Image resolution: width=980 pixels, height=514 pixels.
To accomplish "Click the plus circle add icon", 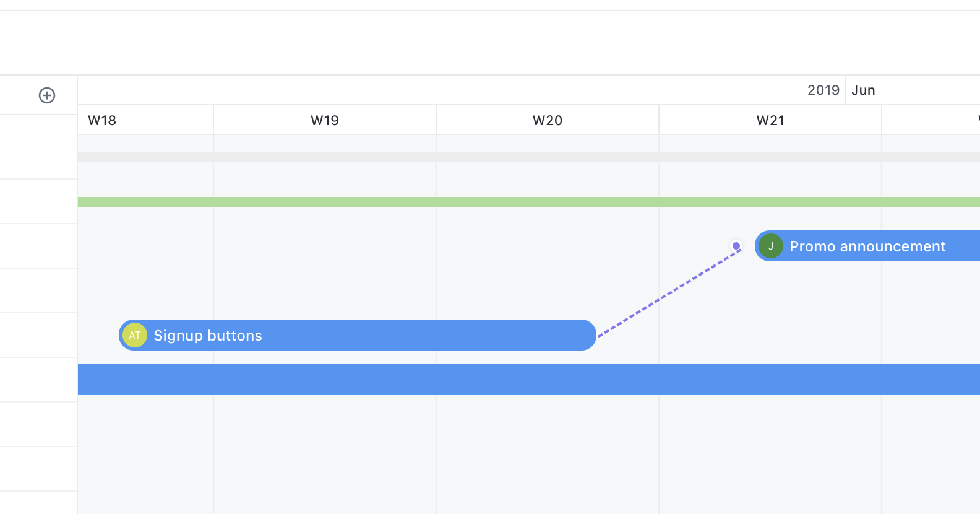I will (47, 95).
